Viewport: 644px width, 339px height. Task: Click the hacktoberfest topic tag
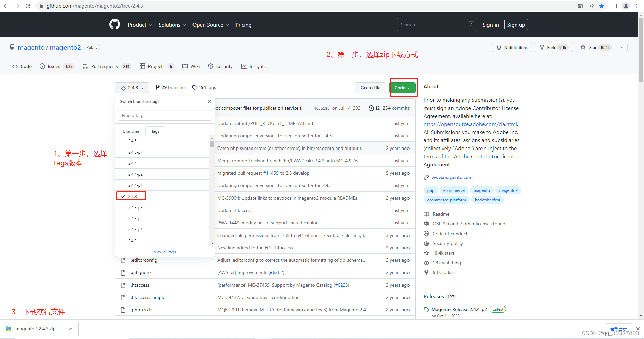(487, 200)
